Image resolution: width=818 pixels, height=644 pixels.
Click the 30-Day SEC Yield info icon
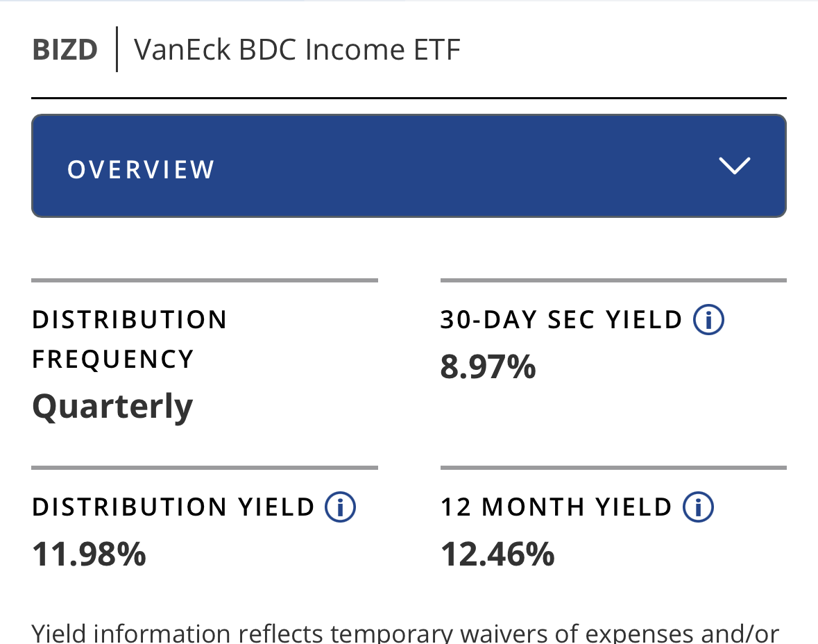708,320
